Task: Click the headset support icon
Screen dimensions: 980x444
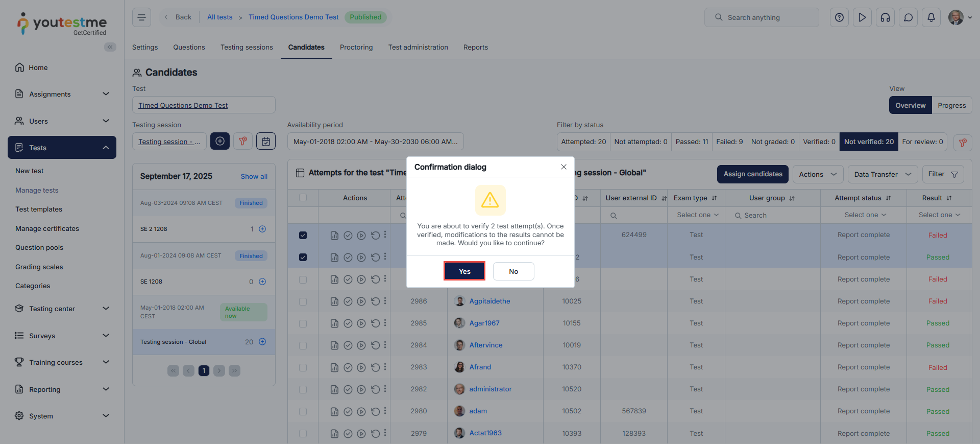Action: coord(885,17)
